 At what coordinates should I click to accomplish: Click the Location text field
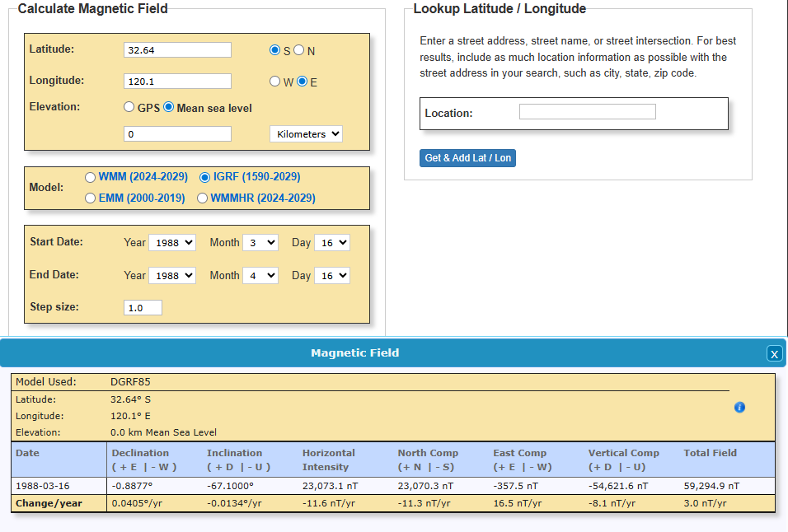pos(587,112)
